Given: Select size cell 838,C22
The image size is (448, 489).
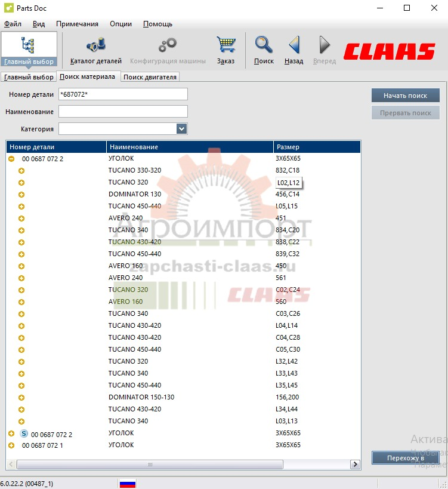Looking at the screenshot, I should [288, 242].
